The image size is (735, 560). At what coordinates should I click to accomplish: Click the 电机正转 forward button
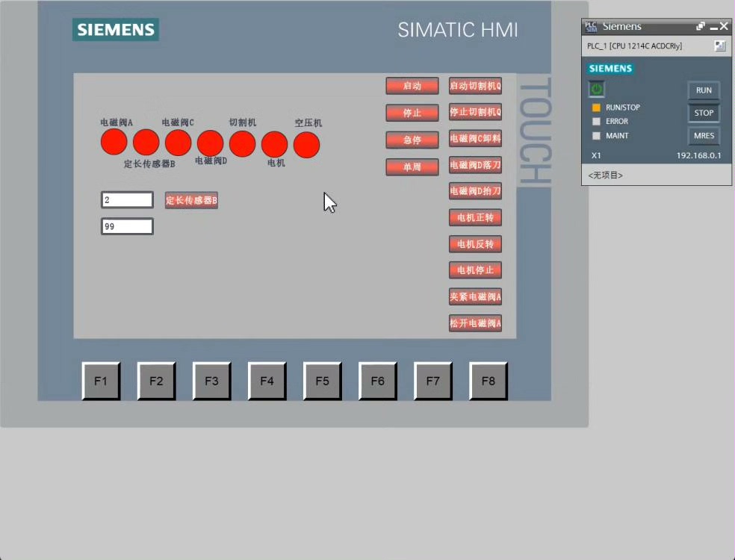(x=475, y=217)
